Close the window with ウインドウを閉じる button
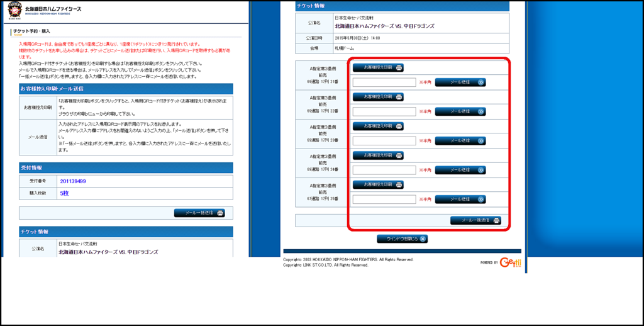Viewport: 644px width, 326px height. 402,239
